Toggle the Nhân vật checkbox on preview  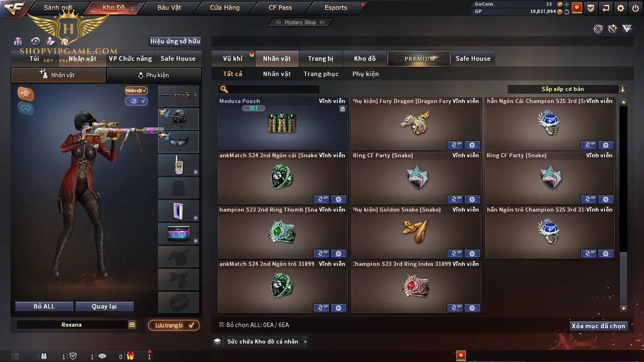[136, 90]
